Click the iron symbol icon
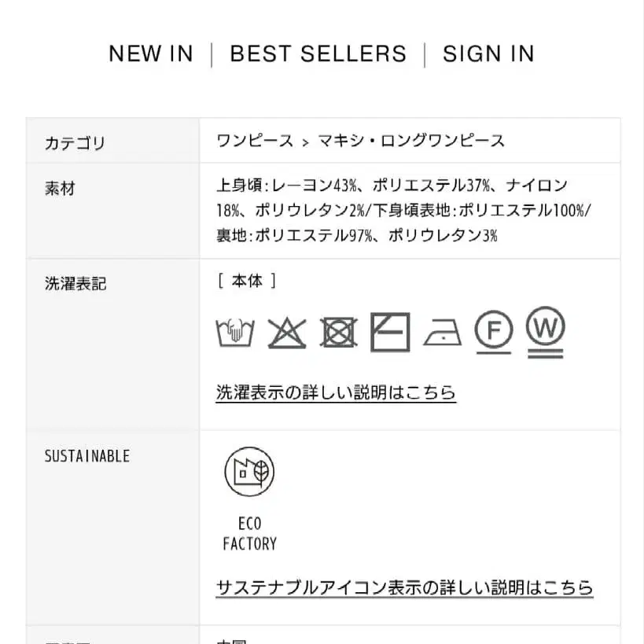The height and width of the screenshot is (644, 644). (442, 333)
